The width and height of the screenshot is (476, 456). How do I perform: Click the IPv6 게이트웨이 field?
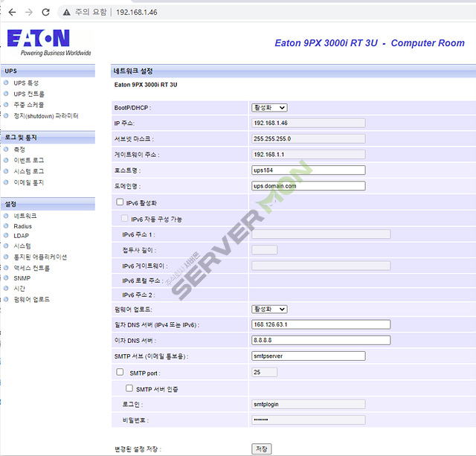coord(321,266)
